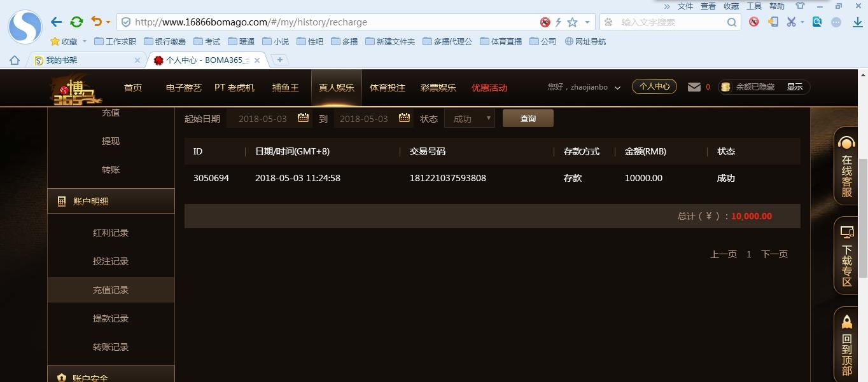Click the lightning speed-mode icon in address bar
Viewport: 868px width, 382px height.
(558, 22)
